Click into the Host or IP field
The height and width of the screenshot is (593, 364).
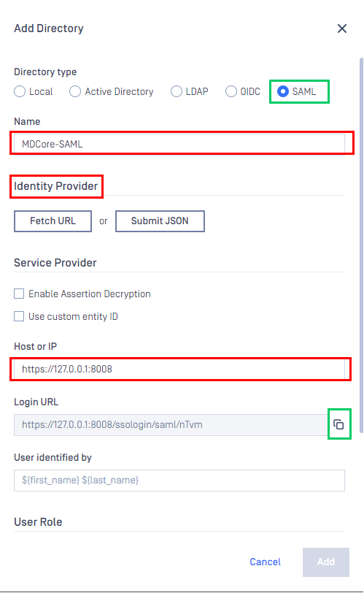[179, 369]
